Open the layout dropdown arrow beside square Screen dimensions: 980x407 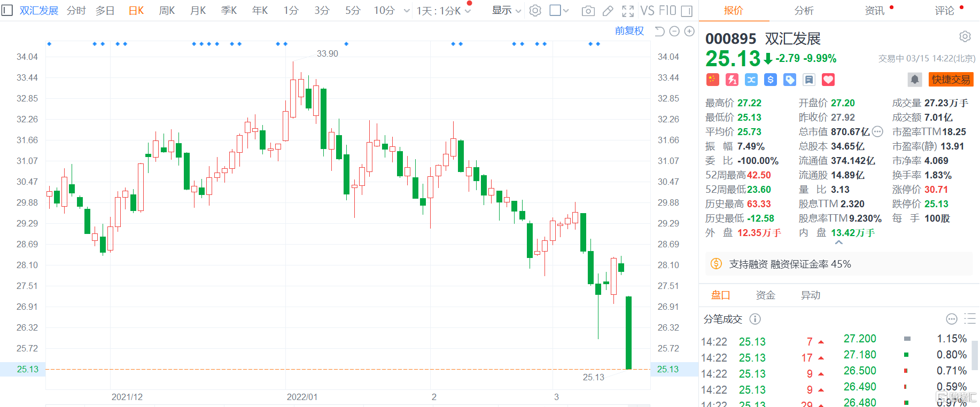pos(566,11)
